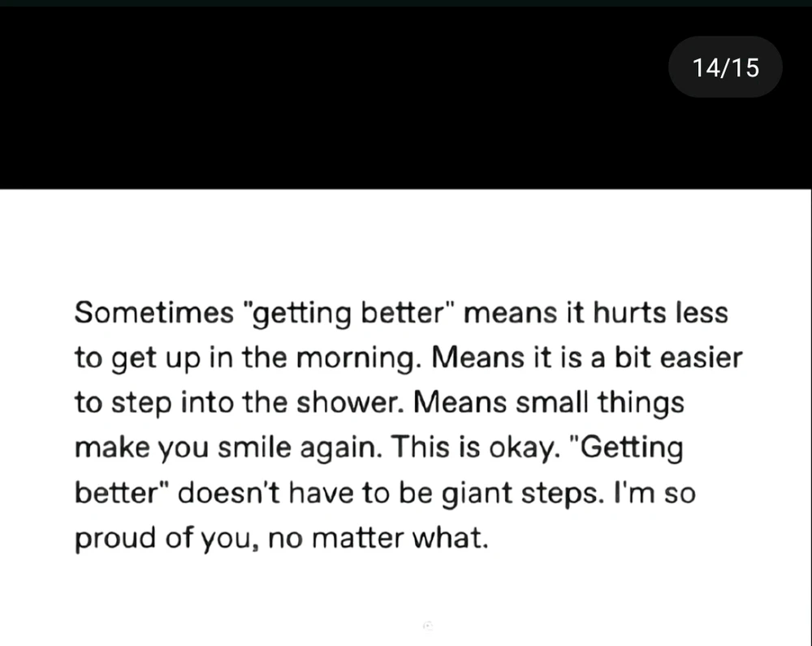Click the faint watermark icon below the quote
Viewport: 812px width, 646px height.
pos(427,624)
